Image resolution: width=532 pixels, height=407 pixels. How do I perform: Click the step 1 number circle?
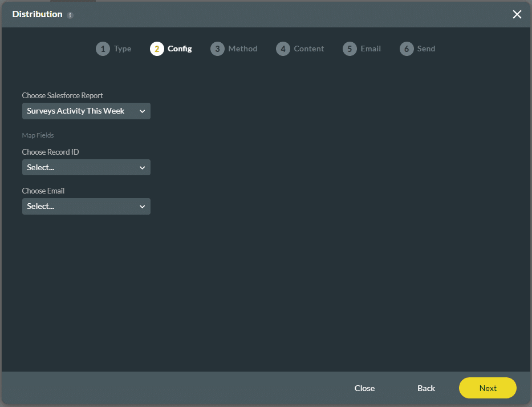click(103, 49)
